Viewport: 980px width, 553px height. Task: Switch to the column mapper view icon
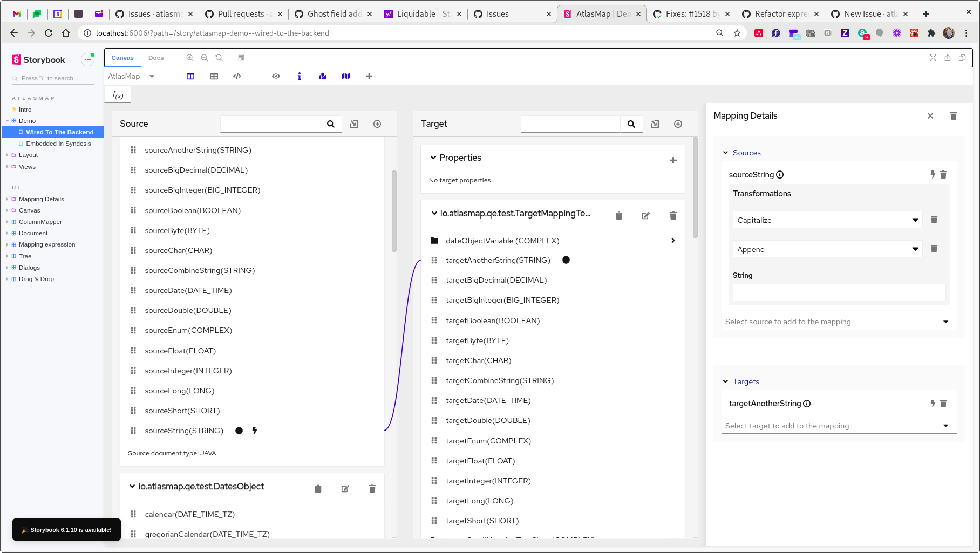coord(190,76)
